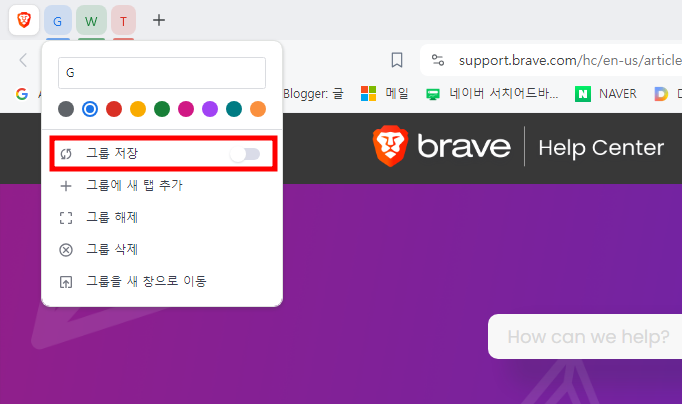
Task: Choose the blue group color
Action: [90, 109]
